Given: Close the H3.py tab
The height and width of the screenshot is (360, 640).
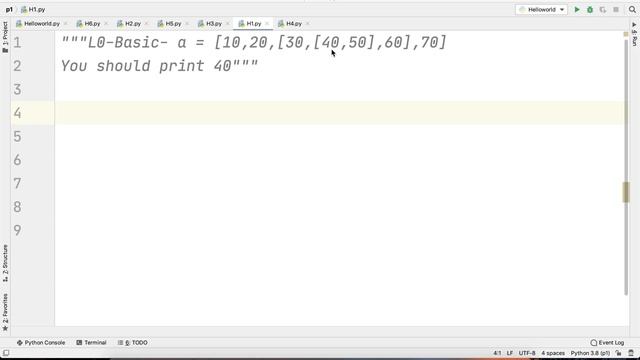Looking at the screenshot, I should (227, 24).
